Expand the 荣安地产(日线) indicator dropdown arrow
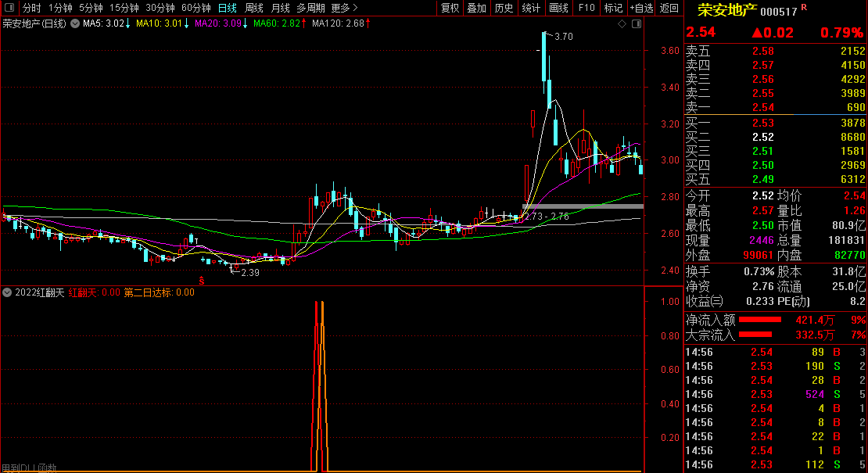The image size is (868, 473). pos(75,23)
